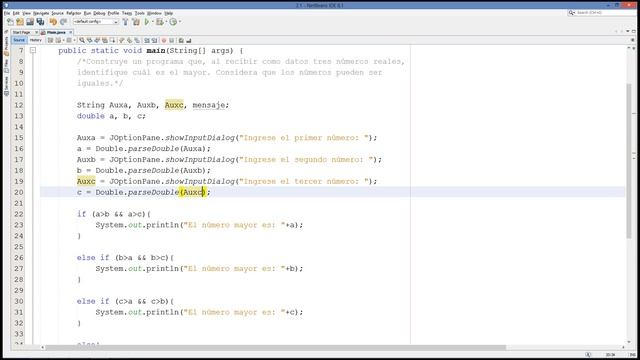The image size is (640, 360).
Task: Open the Tools menu
Action: (x=140, y=13)
